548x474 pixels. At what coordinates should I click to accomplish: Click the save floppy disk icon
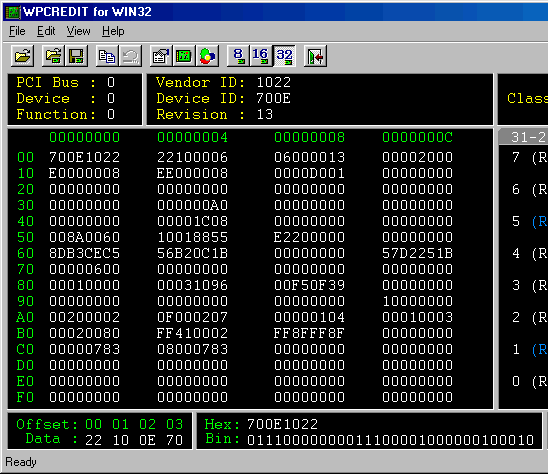[x=76, y=56]
